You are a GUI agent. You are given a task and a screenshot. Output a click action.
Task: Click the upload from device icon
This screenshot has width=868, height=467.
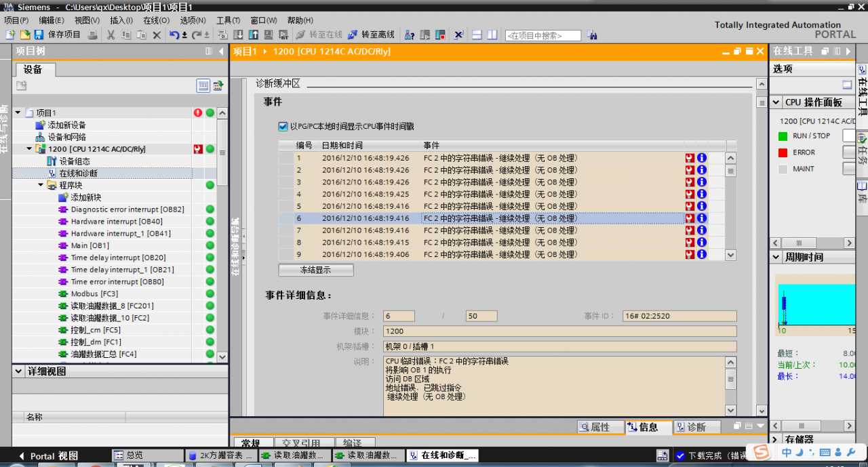254,35
